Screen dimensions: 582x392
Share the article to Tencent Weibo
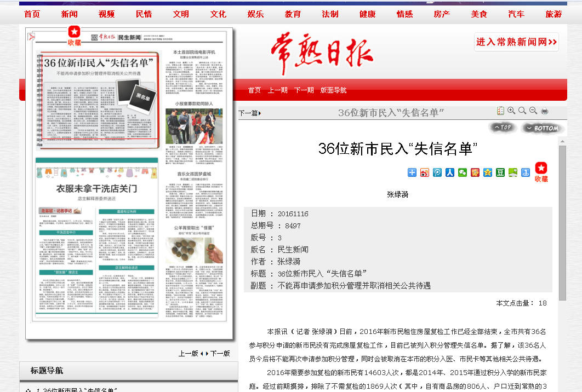click(437, 172)
